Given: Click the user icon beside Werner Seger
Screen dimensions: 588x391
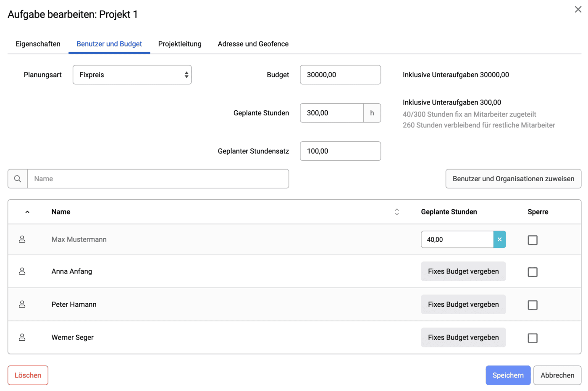Looking at the screenshot, I should 22,337.
